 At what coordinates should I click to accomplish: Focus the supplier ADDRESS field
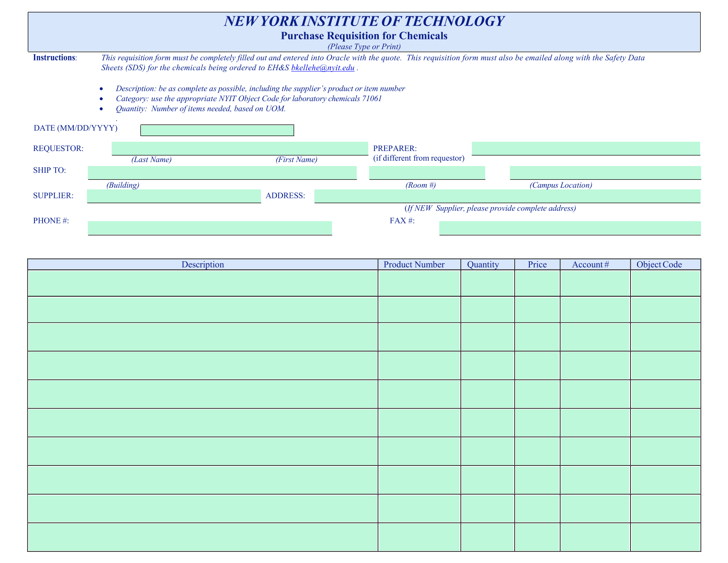point(507,196)
